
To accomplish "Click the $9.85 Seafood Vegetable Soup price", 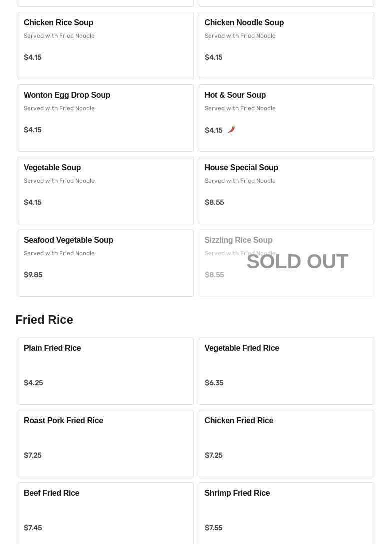I will point(33,275).
